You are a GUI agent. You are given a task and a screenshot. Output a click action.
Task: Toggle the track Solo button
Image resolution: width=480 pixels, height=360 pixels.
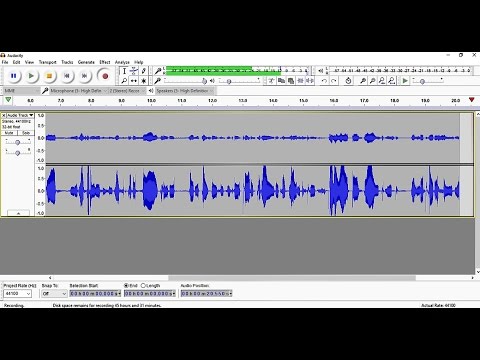click(x=26, y=133)
